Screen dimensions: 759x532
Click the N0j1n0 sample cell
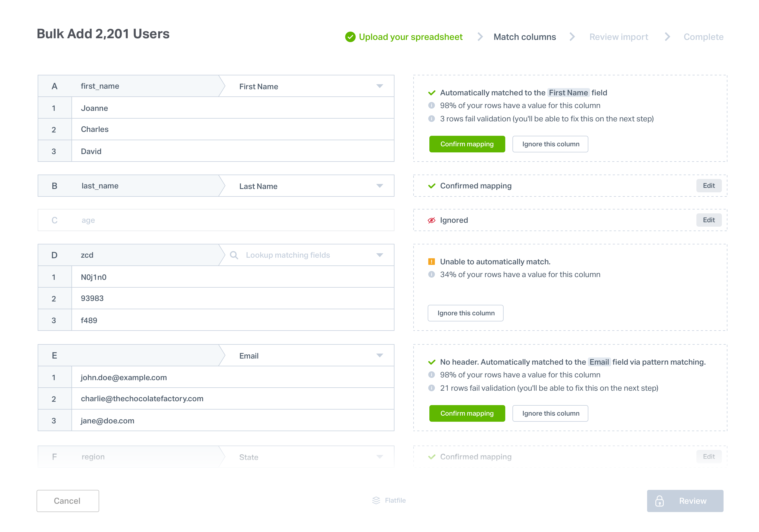click(232, 277)
